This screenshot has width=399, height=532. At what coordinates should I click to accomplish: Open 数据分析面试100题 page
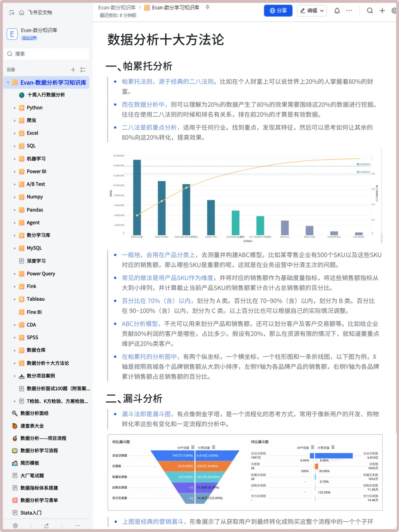tap(58, 388)
